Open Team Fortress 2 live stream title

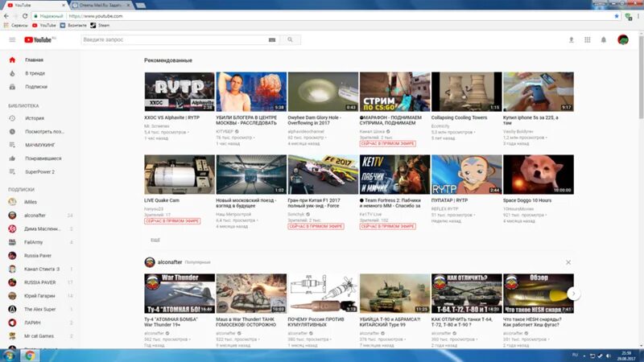[x=390, y=204]
